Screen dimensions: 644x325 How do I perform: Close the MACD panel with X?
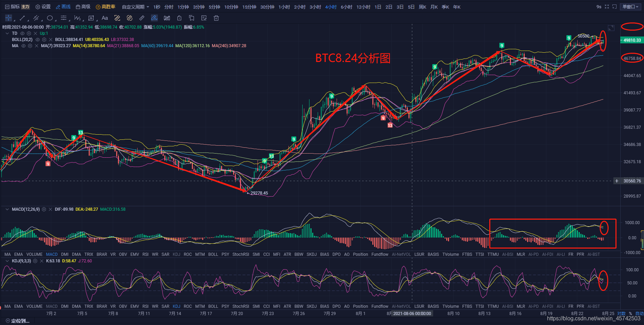pos(51,209)
